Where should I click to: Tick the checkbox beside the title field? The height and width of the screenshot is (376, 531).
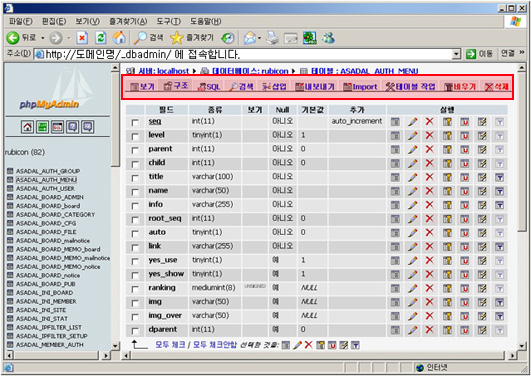[x=135, y=178]
